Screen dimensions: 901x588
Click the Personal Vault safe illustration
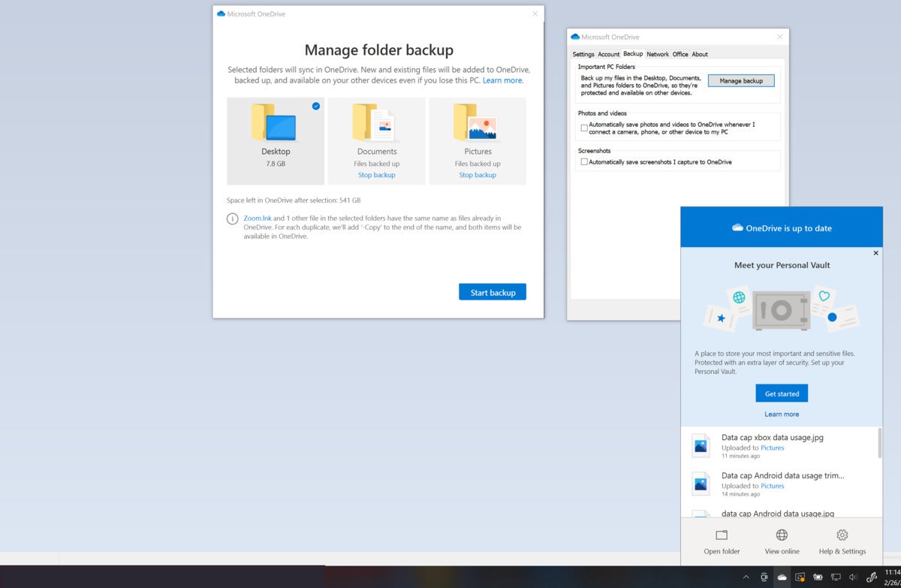pos(781,309)
